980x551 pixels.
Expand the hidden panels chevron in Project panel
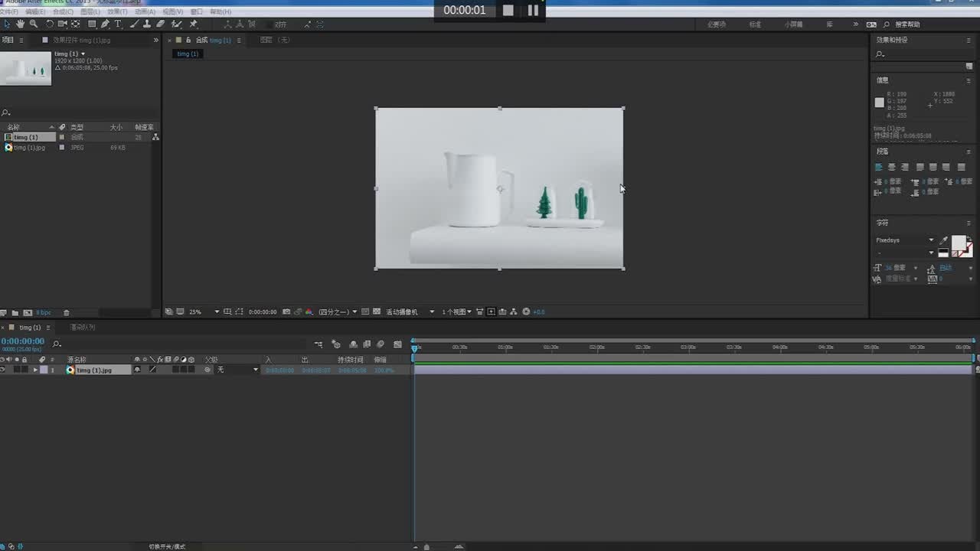pyautogui.click(x=155, y=40)
